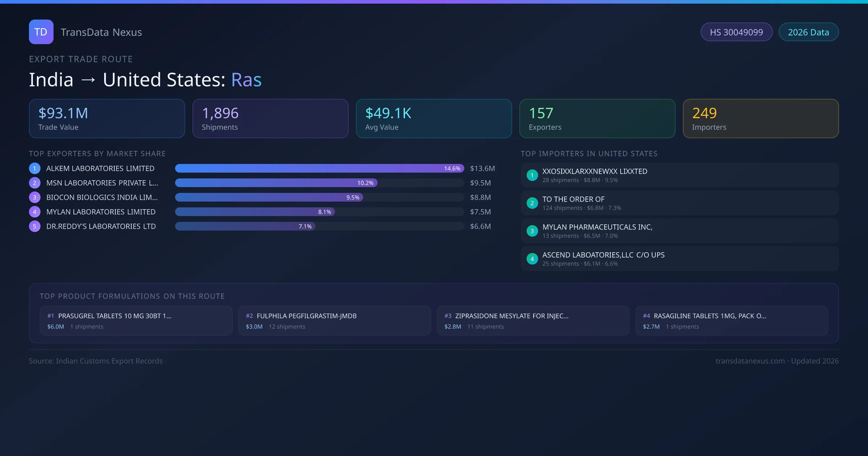Click green rank 2 badge, To The Order Of
Viewport: 868px width, 456px height.
tap(532, 203)
